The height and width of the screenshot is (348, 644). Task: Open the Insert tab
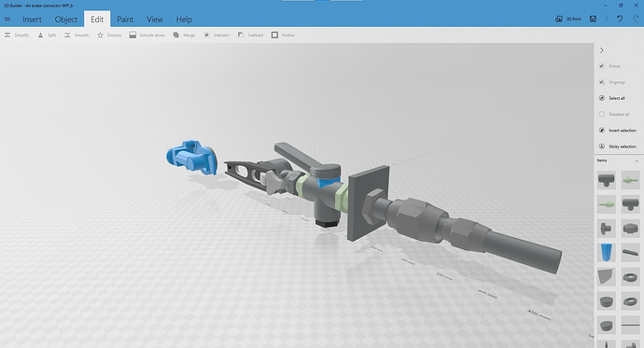(x=32, y=20)
